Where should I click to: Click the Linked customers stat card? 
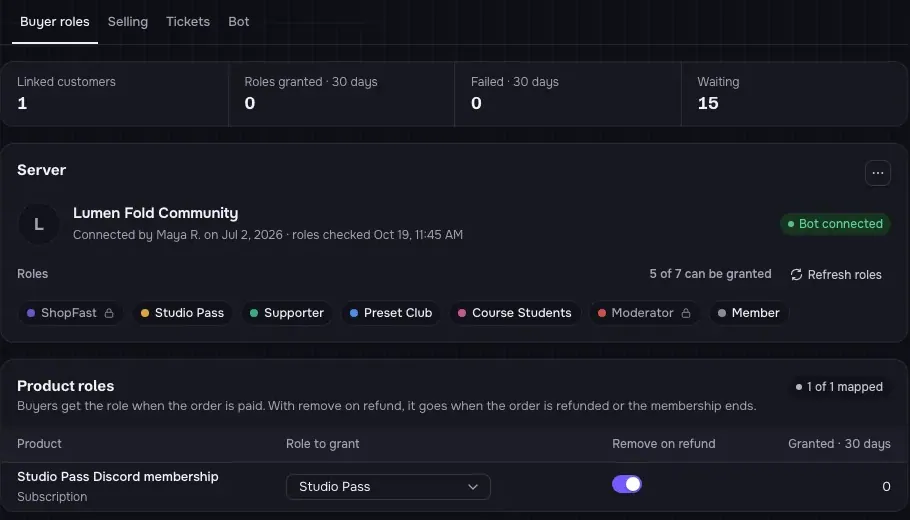pos(114,93)
